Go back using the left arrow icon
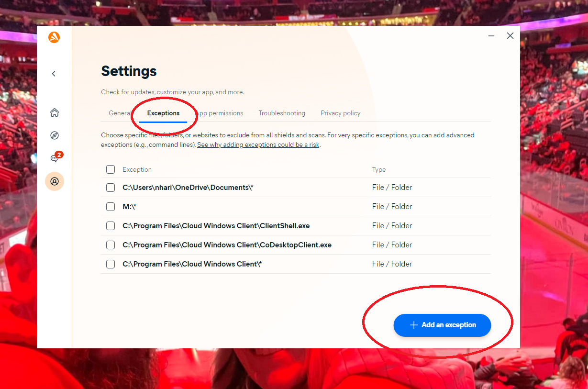Image resolution: width=588 pixels, height=389 pixels. [54, 74]
